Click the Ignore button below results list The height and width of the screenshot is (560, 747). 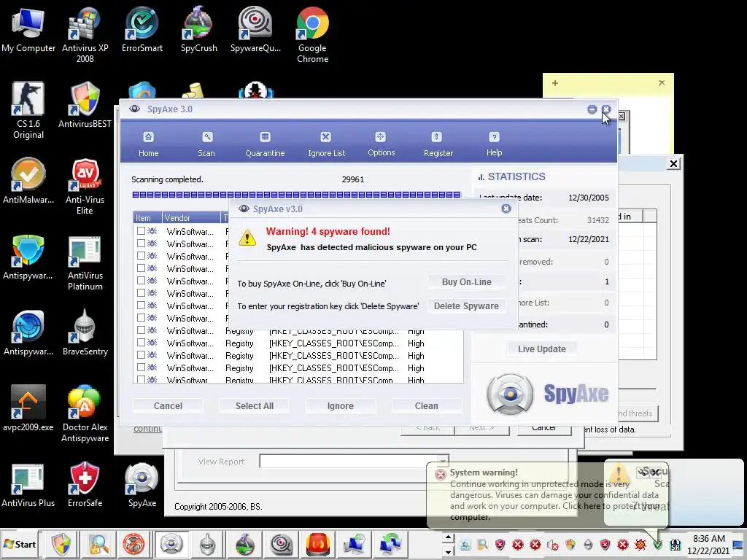(340, 405)
